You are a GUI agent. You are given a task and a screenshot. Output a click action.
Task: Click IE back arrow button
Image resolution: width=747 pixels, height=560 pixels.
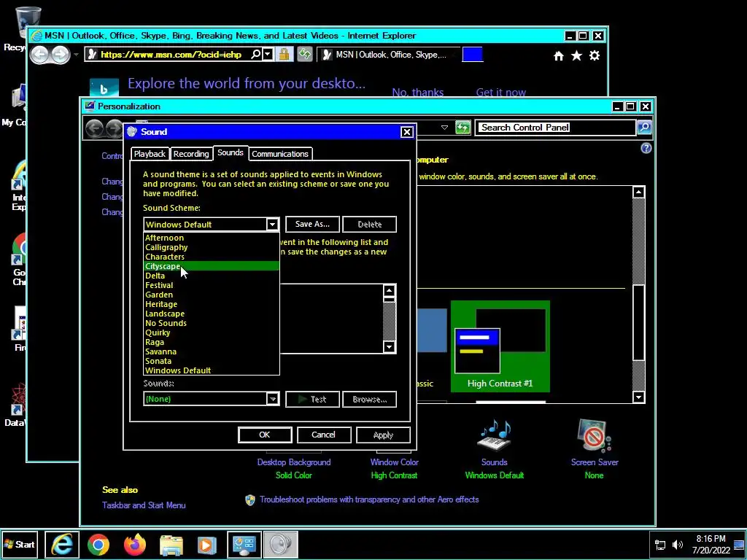pos(41,55)
